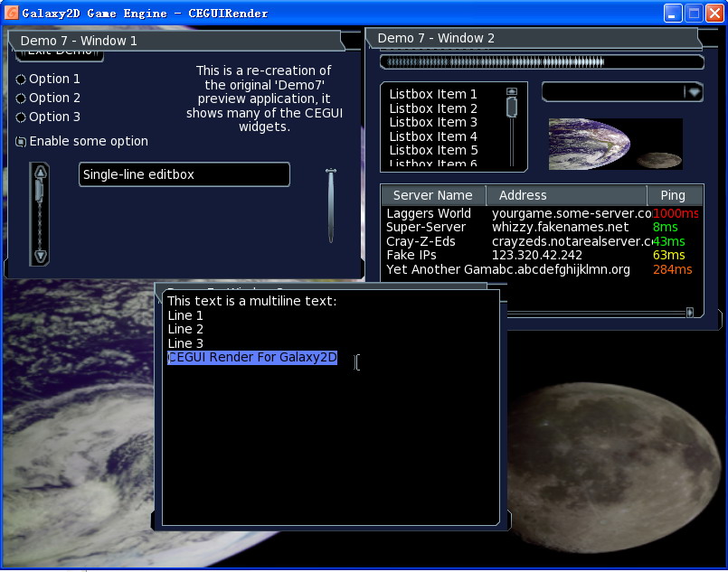728x572 pixels.
Task: Select the Option 2 radio button
Action: (22, 98)
